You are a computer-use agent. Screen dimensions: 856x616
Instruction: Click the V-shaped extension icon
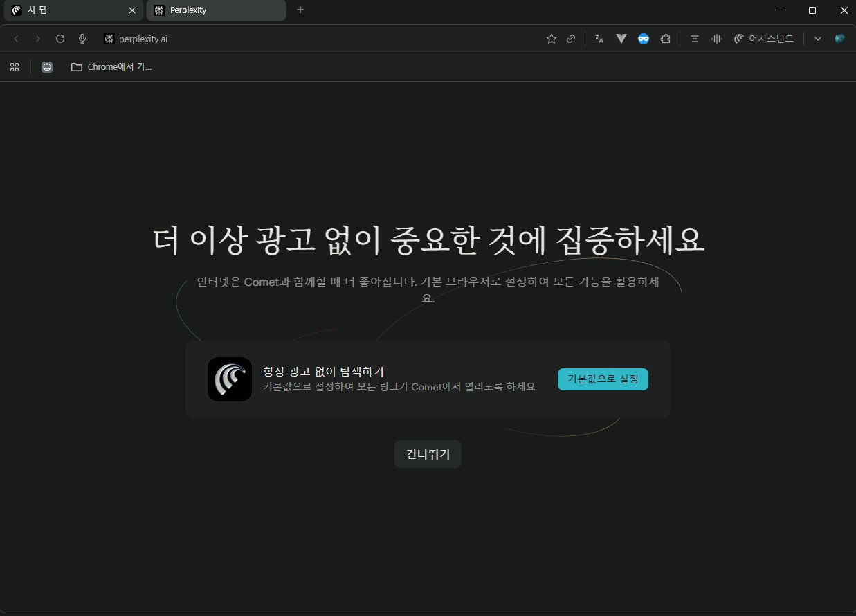[x=621, y=39]
